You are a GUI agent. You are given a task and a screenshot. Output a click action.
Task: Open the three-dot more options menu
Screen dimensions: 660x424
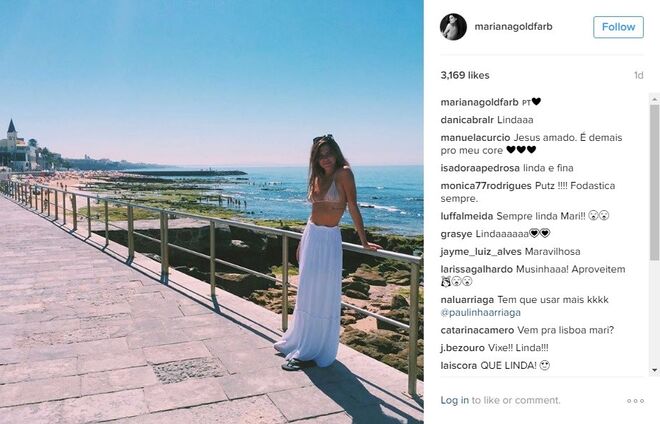[635, 400]
